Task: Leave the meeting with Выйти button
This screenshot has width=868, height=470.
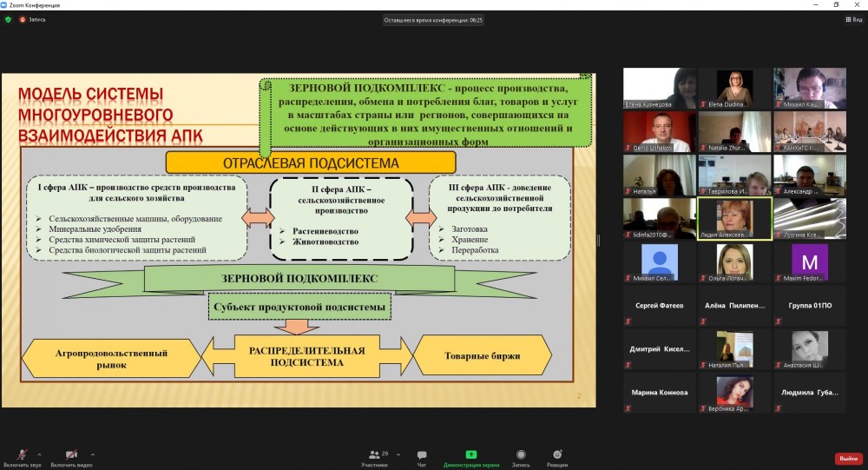Action: tap(846, 458)
